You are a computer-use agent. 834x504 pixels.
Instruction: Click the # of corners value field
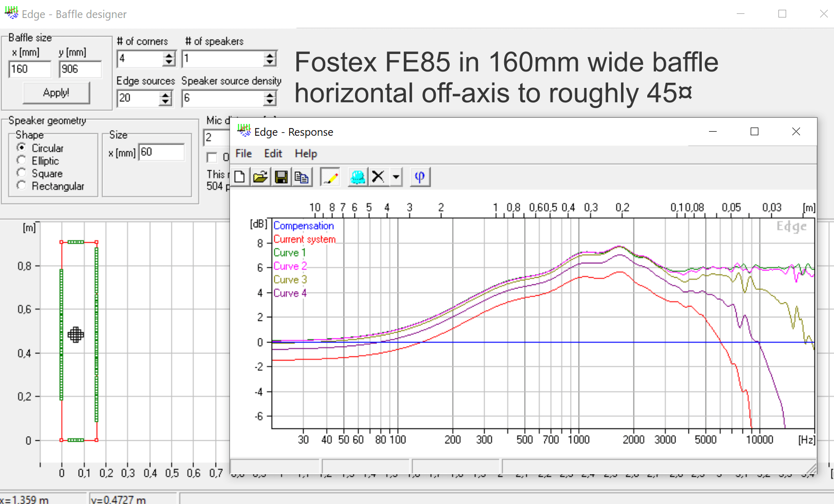pos(140,59)
